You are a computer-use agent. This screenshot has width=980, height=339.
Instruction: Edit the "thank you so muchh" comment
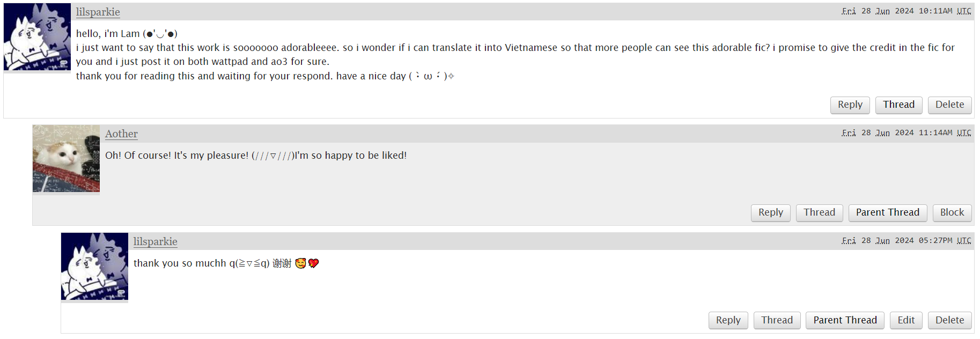[906, 321]
